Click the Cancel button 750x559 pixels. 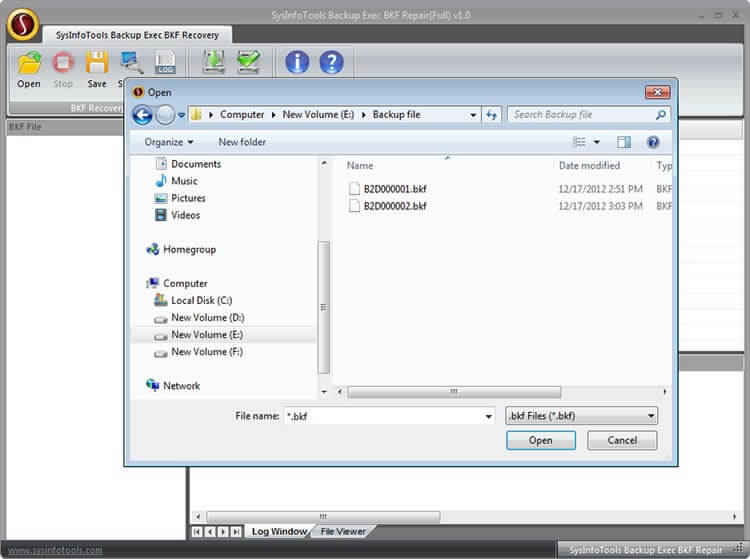coord(622,440)
